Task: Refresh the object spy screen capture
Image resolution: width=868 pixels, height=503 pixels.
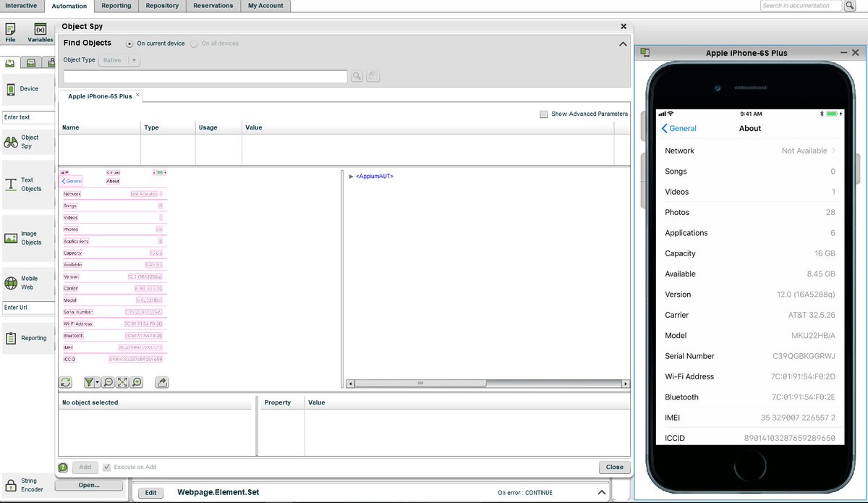Action: [x=66, y=382]
